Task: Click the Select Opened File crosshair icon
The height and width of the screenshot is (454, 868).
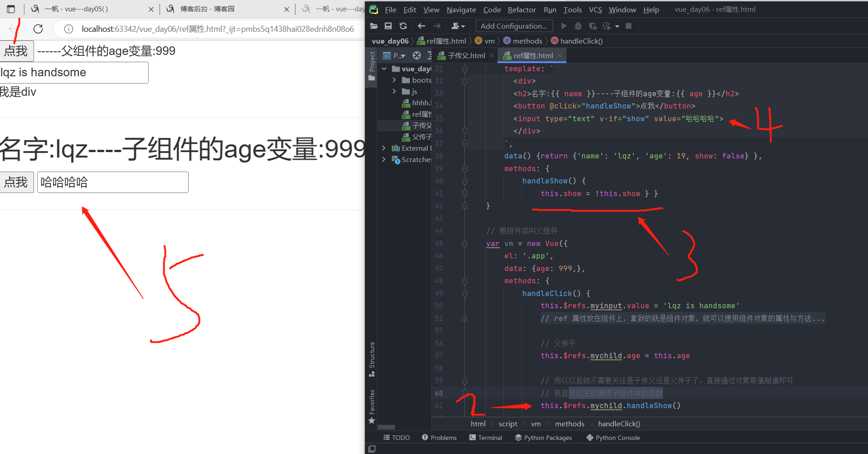Action: click(417, 55)
